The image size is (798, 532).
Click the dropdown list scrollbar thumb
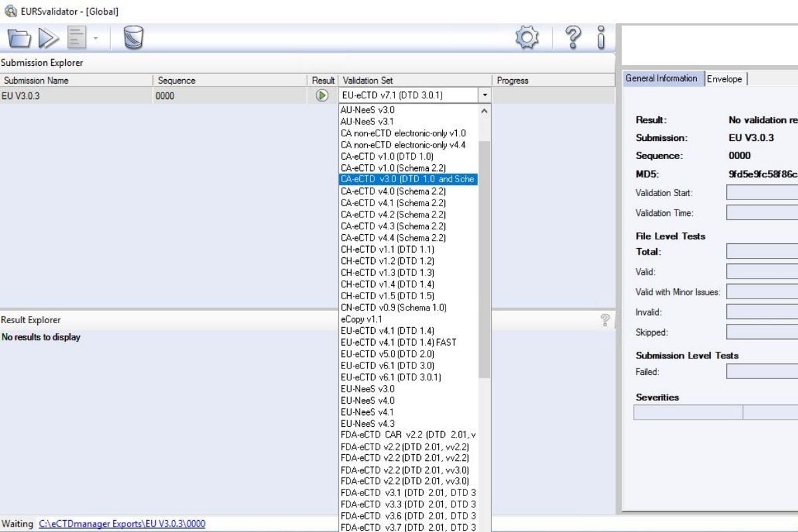pyautogui.click(x=484, y=259)
